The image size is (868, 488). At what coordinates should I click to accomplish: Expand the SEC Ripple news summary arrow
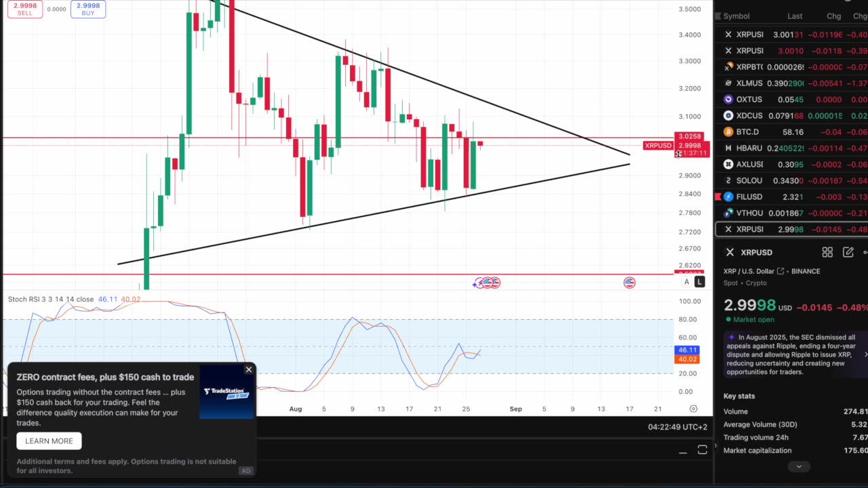point(865,354)
